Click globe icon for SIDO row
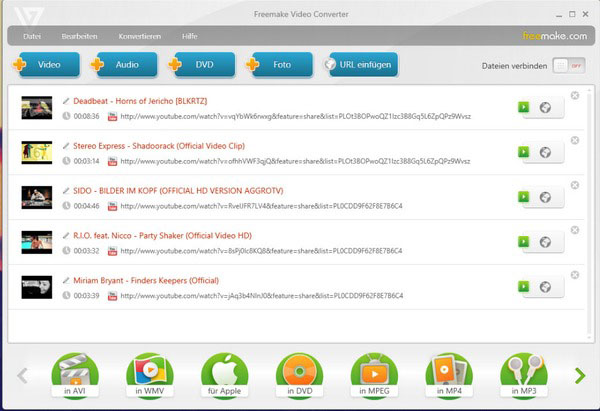This screenshot has width=600, height=411. pos(545,197)
